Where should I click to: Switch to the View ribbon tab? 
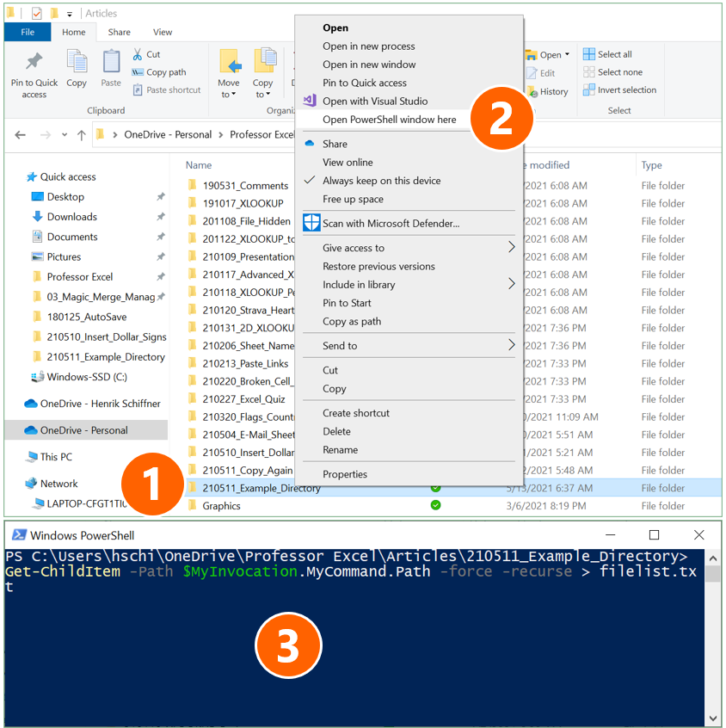click(162, 32)
